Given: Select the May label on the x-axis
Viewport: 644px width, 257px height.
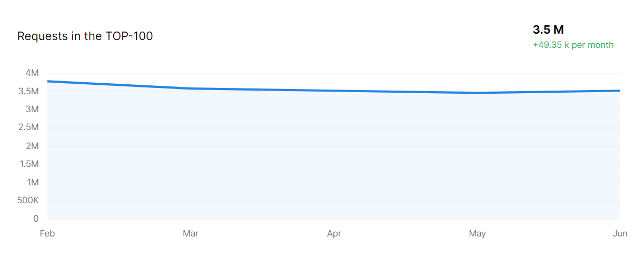Looking at the screenshot, I should tap(477, 233).
